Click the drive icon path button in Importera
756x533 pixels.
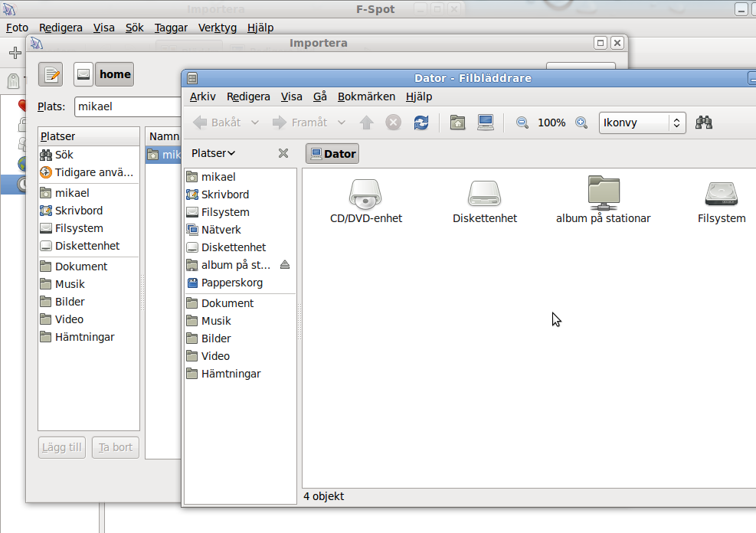tap(83, 74)
